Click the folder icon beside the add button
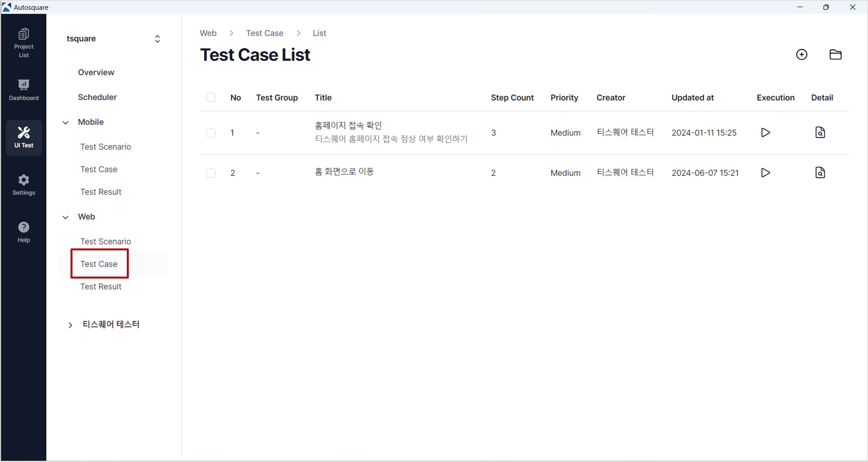 point(835,55)
